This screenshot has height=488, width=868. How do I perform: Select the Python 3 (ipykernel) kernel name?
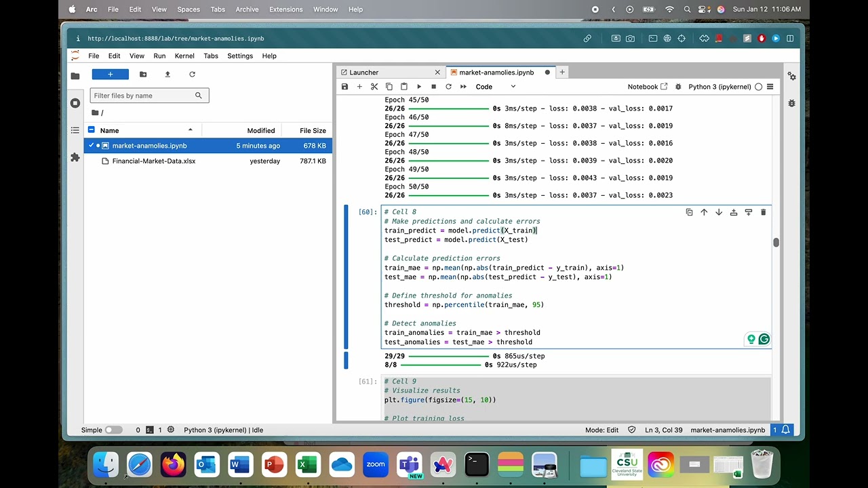click(x=719, y=87)
